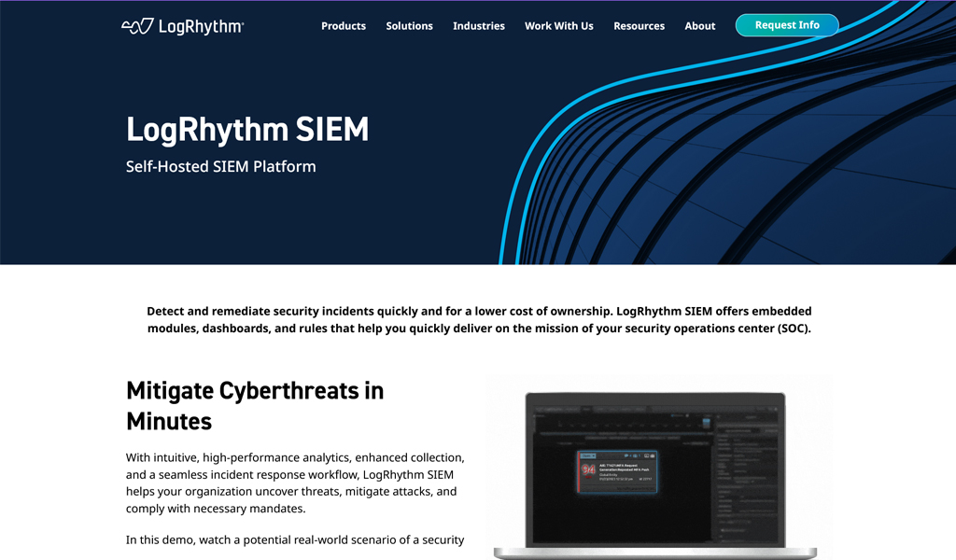Click the red 94 risk score badge

pos(588,469)
